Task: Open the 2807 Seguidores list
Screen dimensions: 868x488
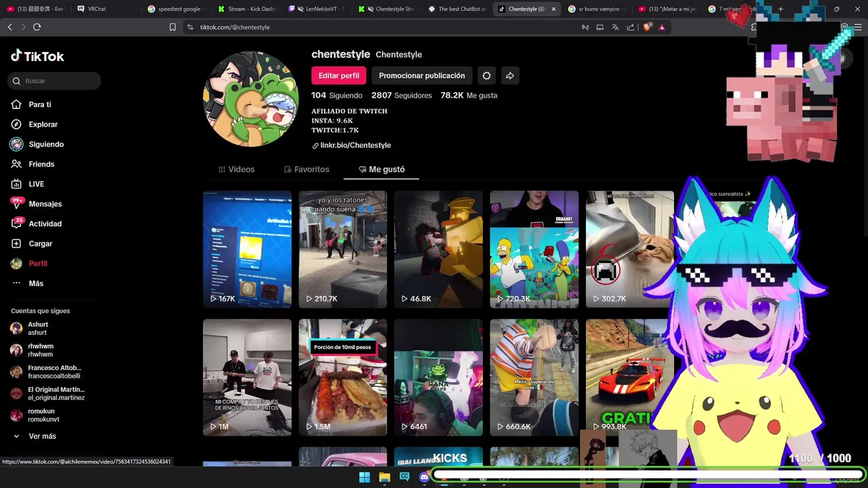Action: pos(401,96)
